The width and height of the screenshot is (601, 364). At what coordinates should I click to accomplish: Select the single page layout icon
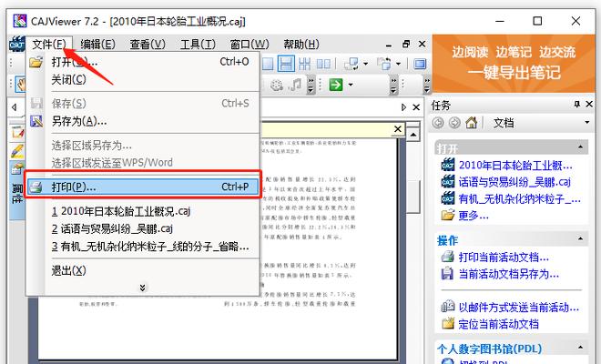point(267,64)
